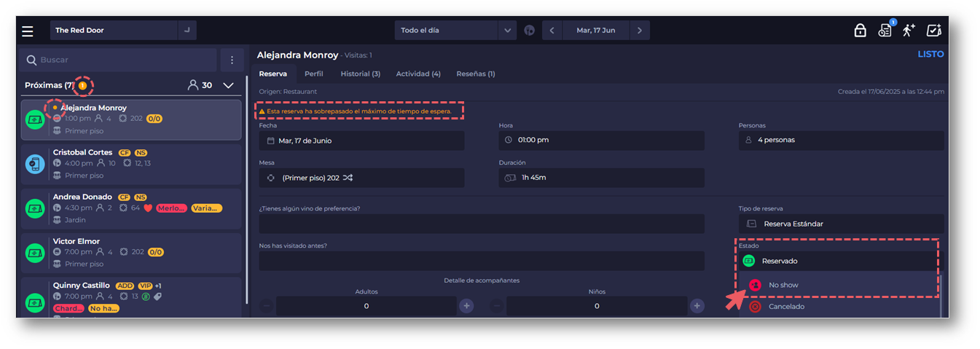
Task: Open the hamburger main menu
Action: click(x=27, y=31)
